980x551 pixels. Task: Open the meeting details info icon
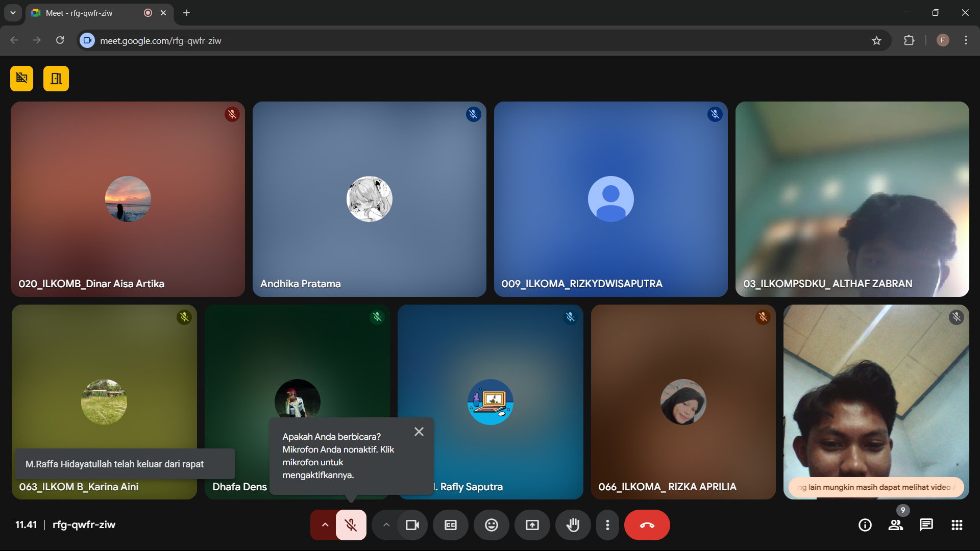pos(865,525)
